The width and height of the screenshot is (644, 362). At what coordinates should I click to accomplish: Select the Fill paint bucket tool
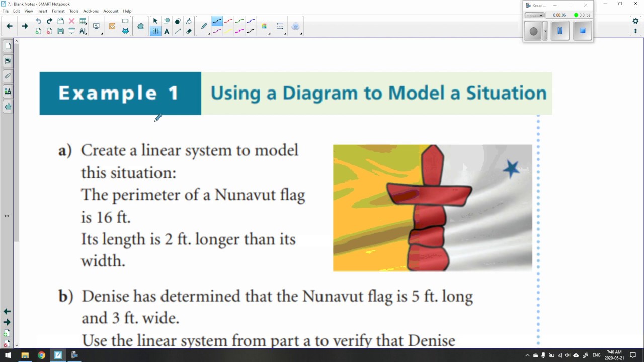pyautogui.click(x=189, y=21)
